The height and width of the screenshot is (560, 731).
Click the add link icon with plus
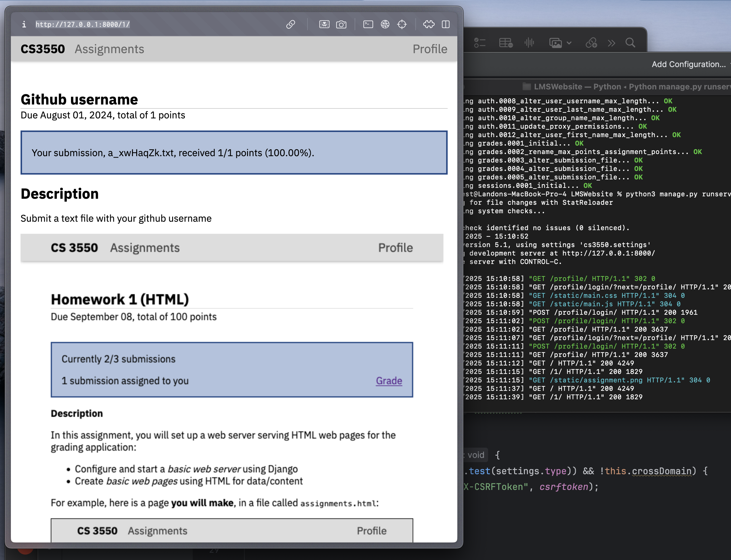[x=591, y=43]
